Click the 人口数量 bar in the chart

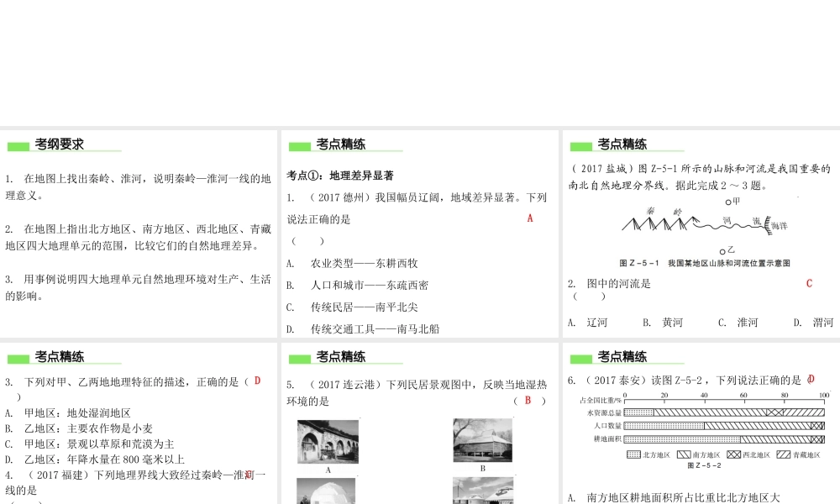point(724,427)
